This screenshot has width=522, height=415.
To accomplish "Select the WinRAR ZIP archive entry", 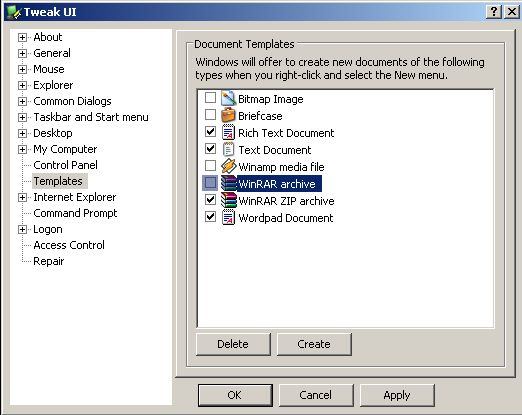I will (286, 201).
